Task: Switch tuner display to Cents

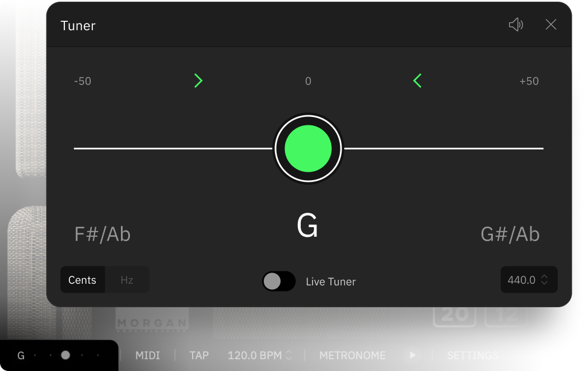Action: pos(82,280)
